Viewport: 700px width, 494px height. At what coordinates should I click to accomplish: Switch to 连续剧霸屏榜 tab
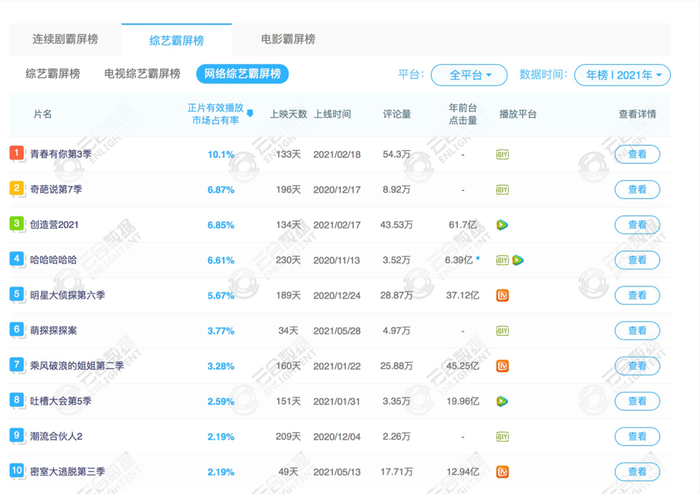pyautogui.click(x=65, y=39)
